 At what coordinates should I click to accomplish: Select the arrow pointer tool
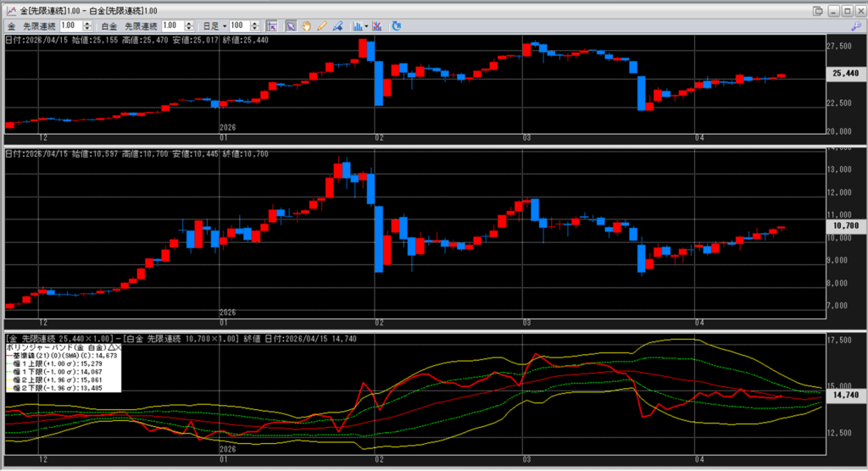(x=291, y=26)
